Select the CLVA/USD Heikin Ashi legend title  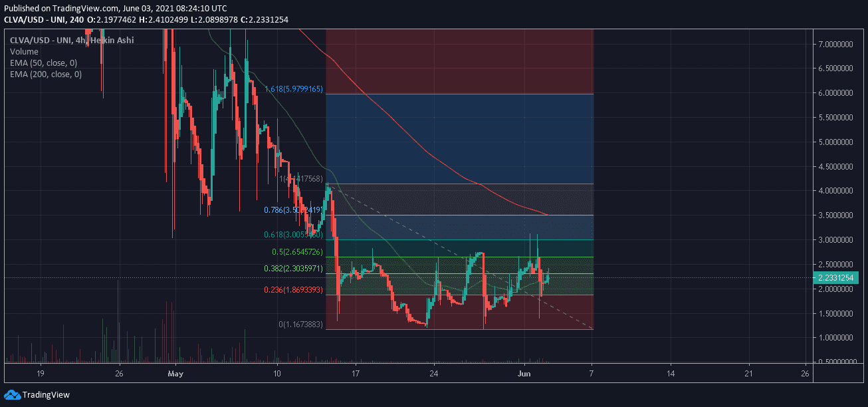tap(72, 41)
